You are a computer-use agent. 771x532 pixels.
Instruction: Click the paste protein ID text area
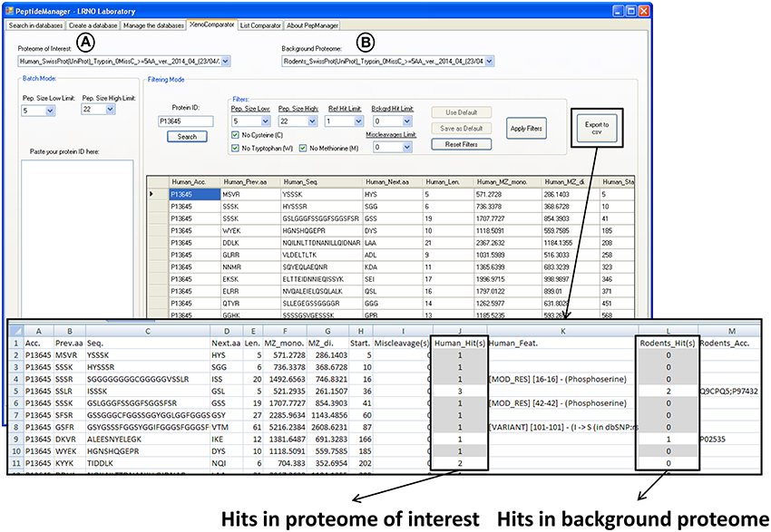point(77,237)
